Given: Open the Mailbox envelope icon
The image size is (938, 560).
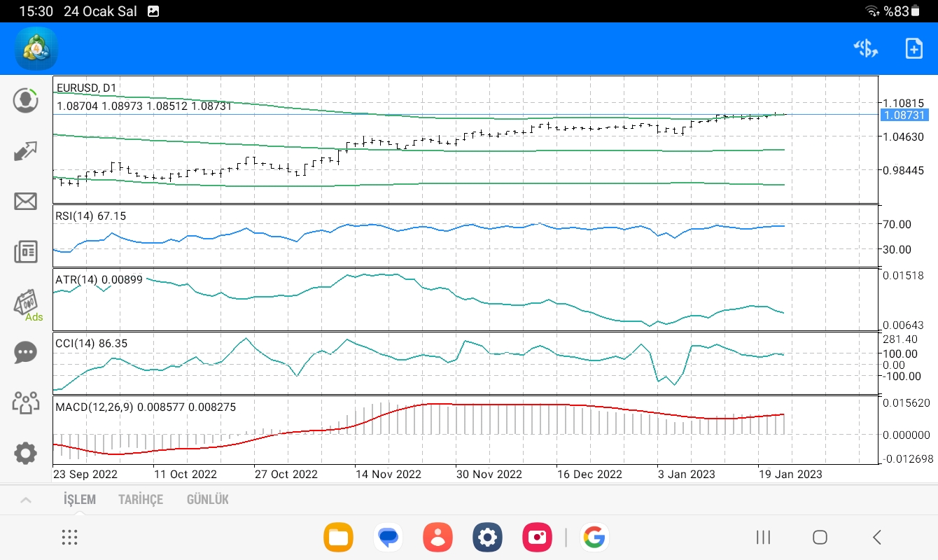Looking at the screenshot, I should point(26,202).
